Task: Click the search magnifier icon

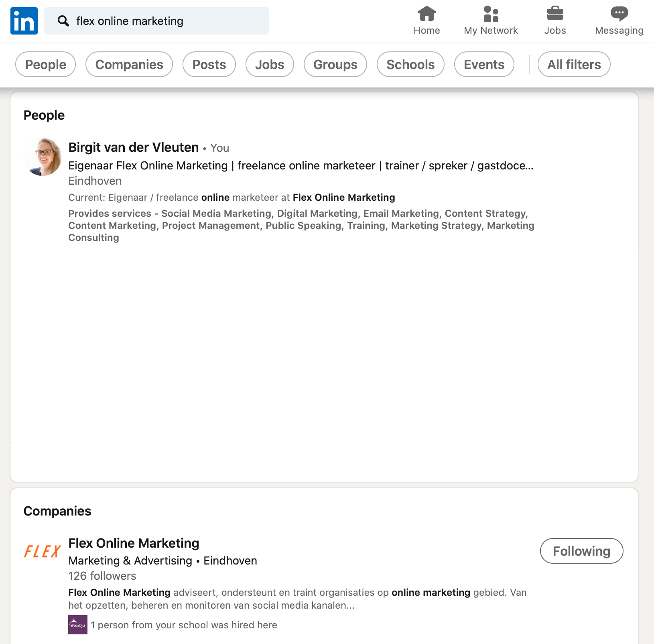Action: click(63, 21)
